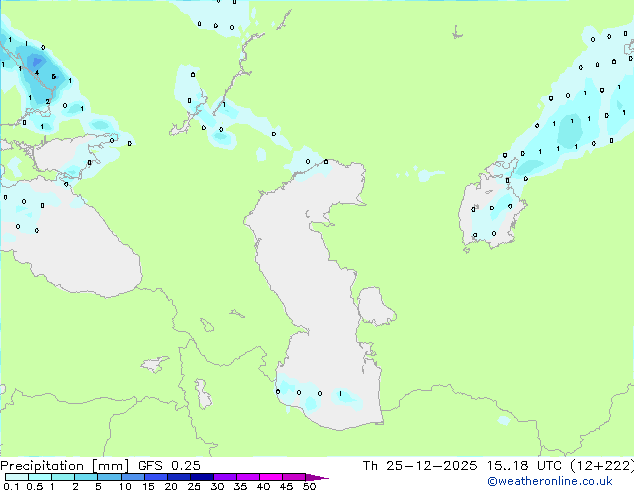Click the '(12+222)' forecast hour text
The width and height of the screenshot is (634, 490).
coord(602,466)
